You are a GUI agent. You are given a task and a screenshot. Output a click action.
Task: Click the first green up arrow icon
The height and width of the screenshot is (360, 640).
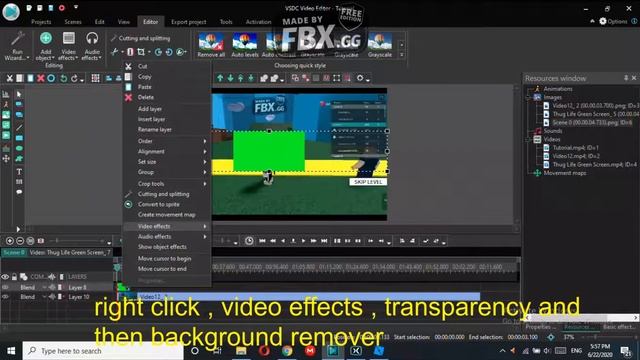click(x=220, y=78)
